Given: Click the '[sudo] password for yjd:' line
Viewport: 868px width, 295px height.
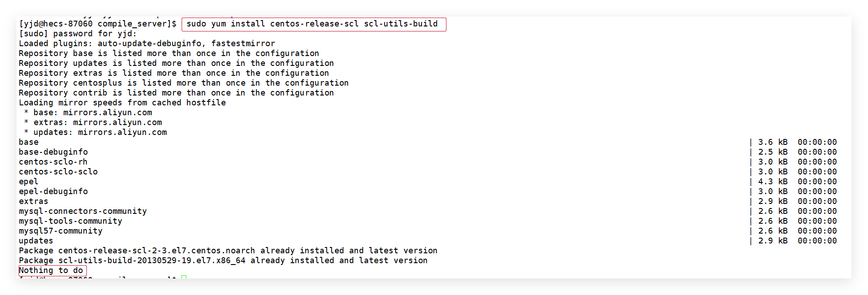Looking at the screenshot, I should tap(78, 34).
